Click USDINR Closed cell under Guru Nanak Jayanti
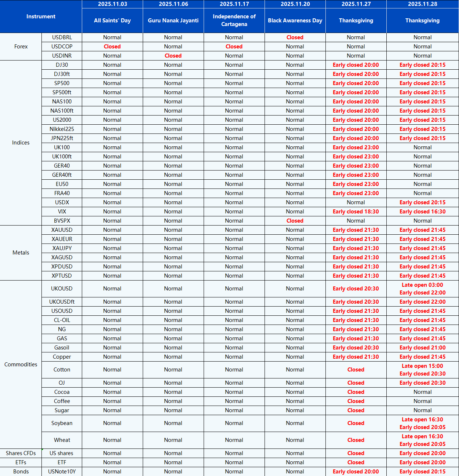The image size is (459, 476). coord(173,56)
